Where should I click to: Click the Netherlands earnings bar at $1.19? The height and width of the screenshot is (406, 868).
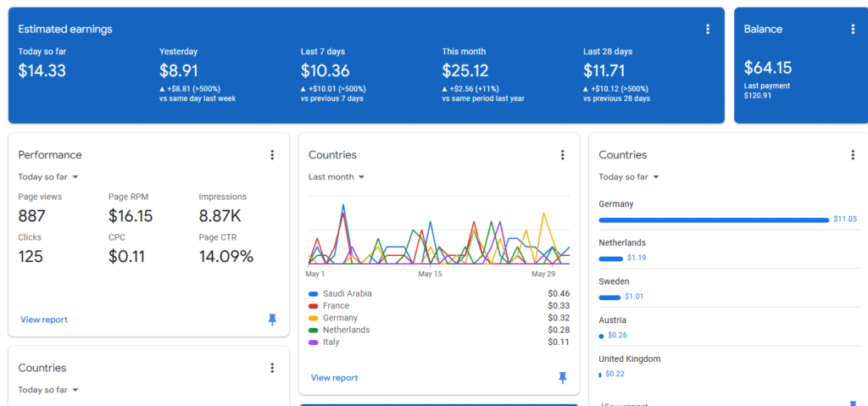(611, 259)
